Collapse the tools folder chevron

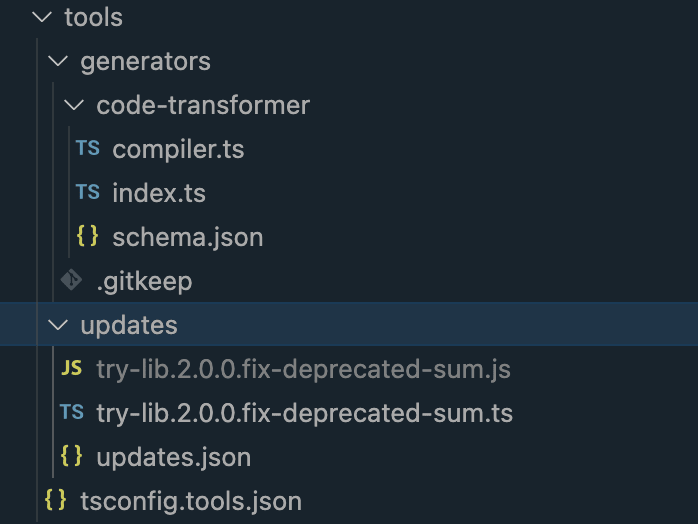point(40,17)
